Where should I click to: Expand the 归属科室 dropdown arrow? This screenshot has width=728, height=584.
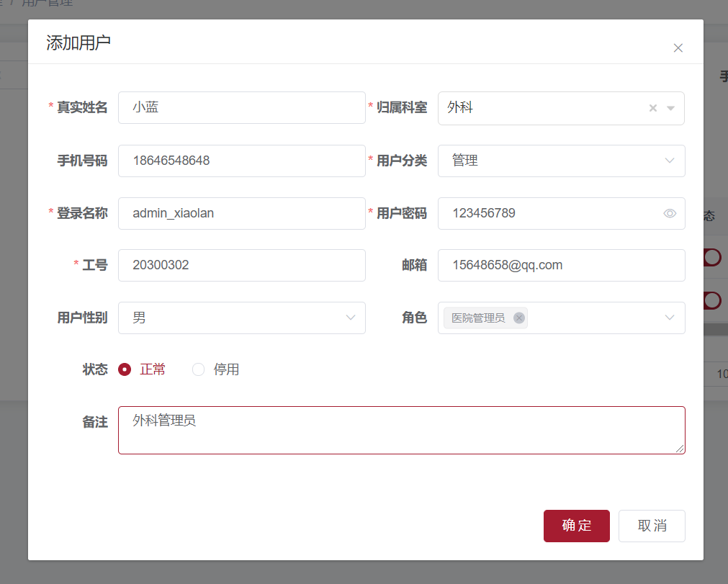(670, 108)
